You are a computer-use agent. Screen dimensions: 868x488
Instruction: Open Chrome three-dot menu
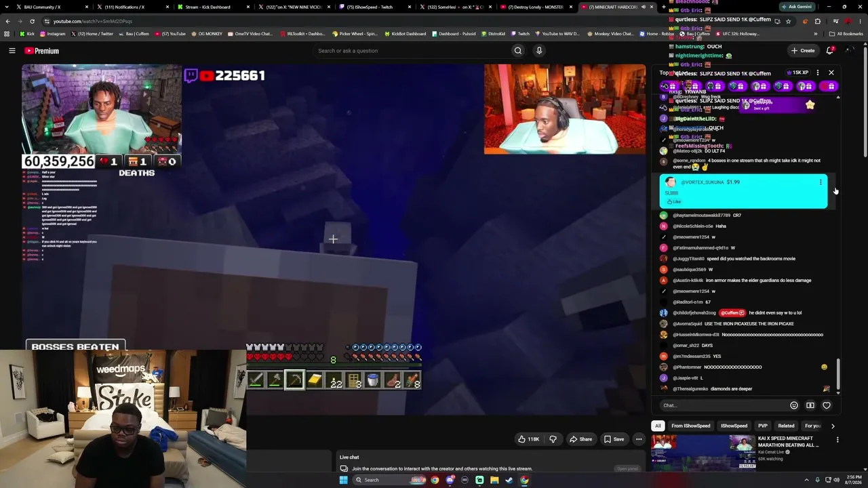click(860, 21)
